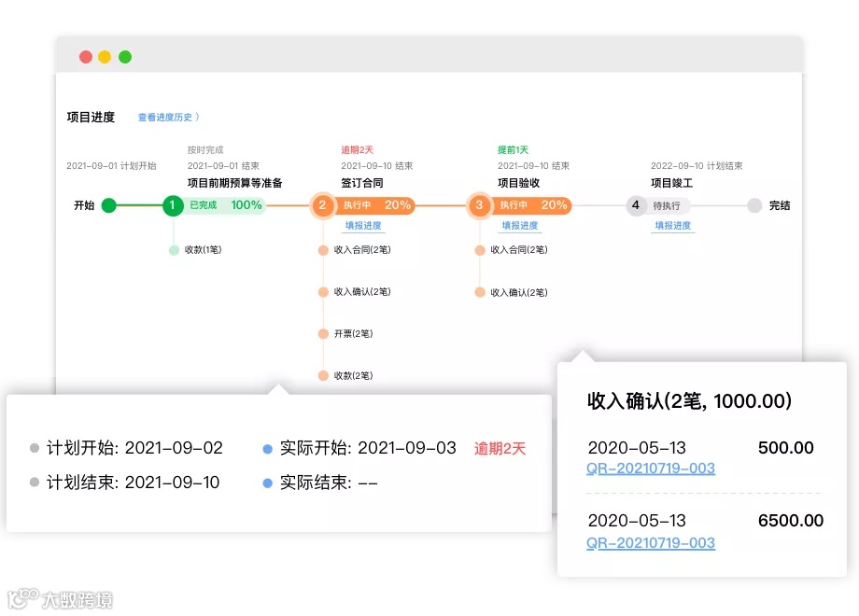Click the 签订合同 stage title

(362, 183)
